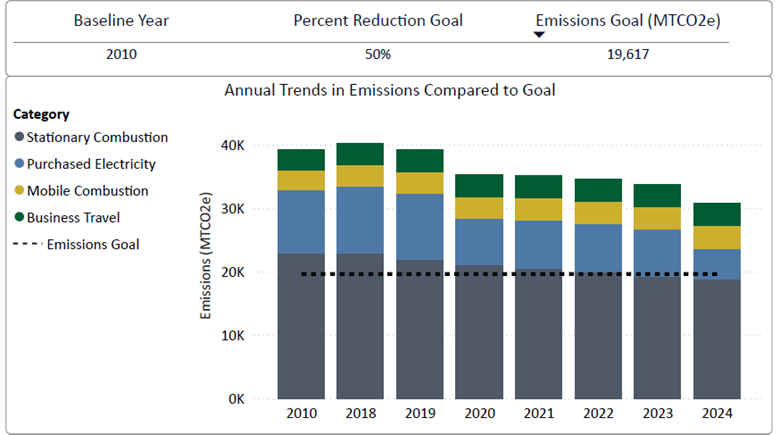Viewport: 780px width, 435px height.
Task: Click the 2020 bar's Business Travel segment
Action: click(479, 186)
